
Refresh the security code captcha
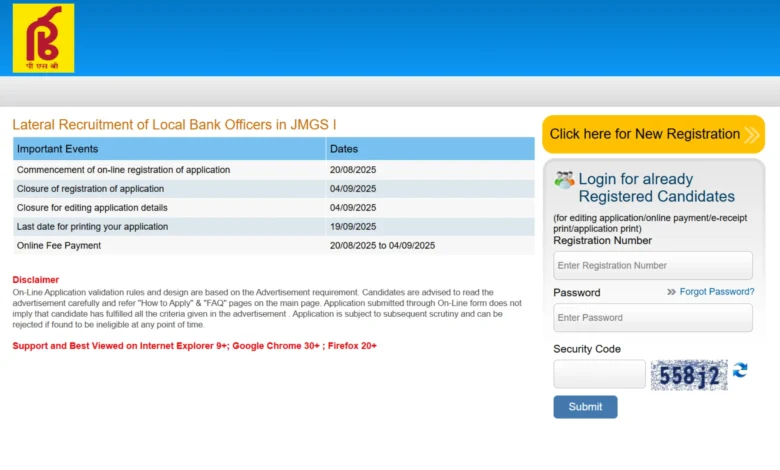click(740, 370)
